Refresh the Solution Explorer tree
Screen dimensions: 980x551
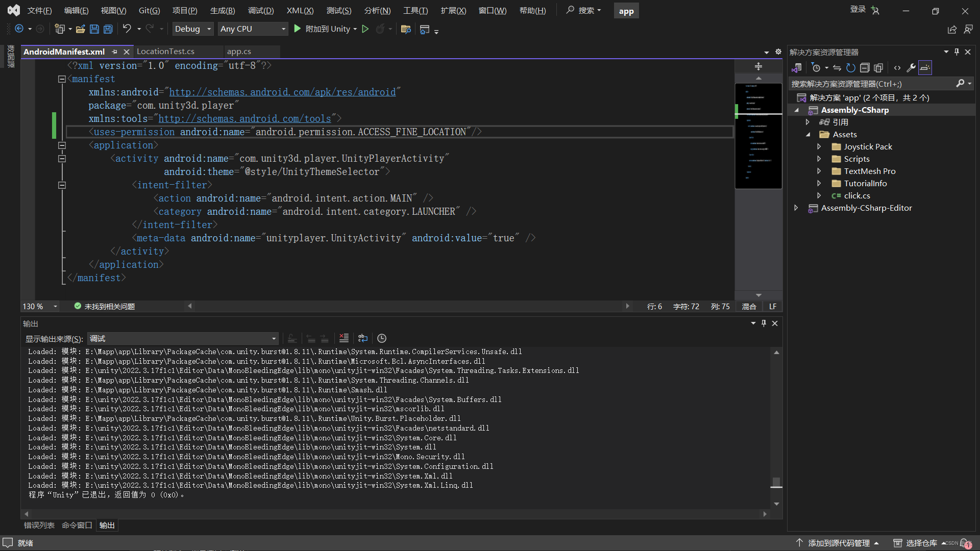[850, 68]
